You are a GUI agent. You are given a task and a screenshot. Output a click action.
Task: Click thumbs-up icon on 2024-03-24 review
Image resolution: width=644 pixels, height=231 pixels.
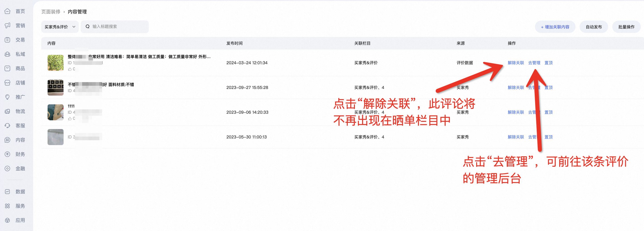click(x=70, y=69)
